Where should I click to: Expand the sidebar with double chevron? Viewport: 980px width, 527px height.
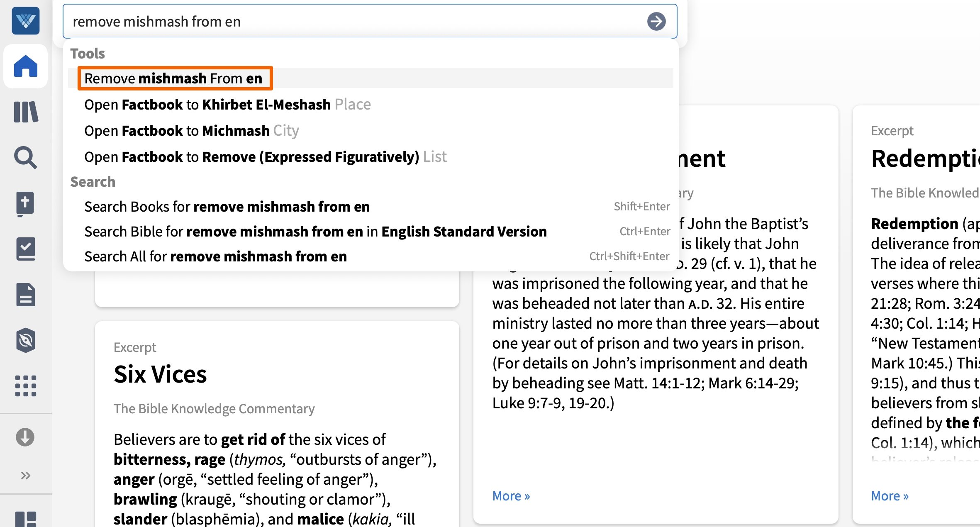(x=26, y=475)
